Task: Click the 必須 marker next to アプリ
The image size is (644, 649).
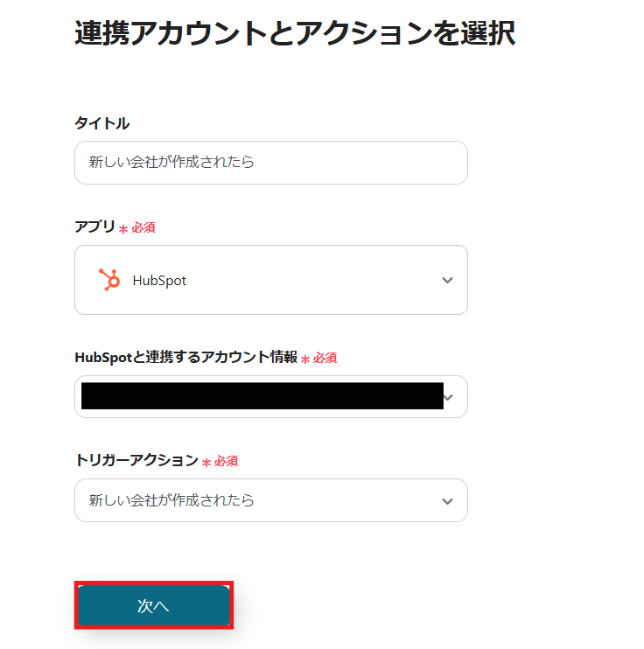Action: (143, 227)
